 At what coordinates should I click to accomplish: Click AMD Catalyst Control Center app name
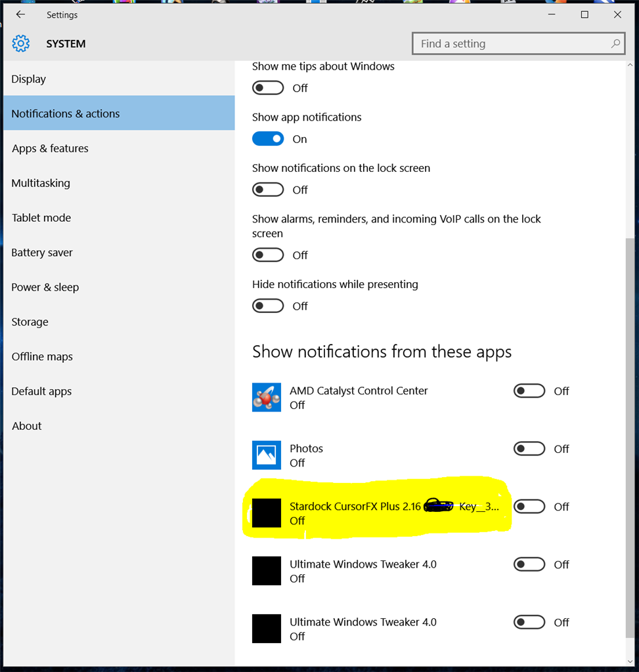point(359,390)
